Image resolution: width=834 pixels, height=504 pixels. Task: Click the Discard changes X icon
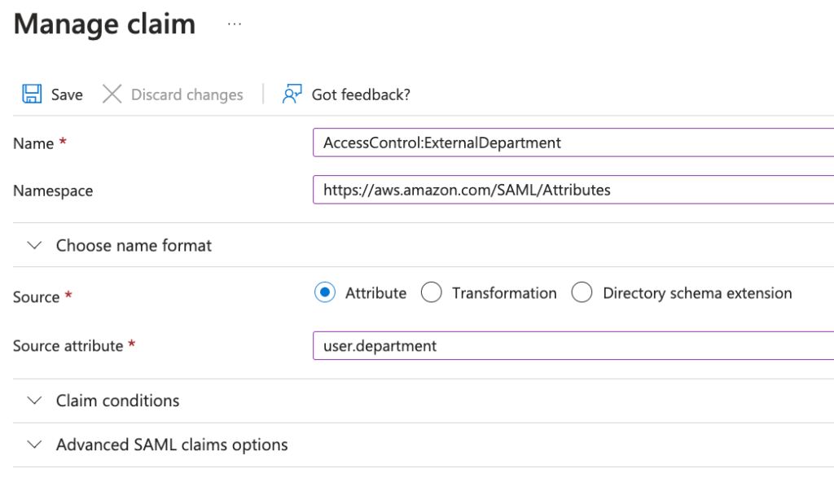point(112,94)
